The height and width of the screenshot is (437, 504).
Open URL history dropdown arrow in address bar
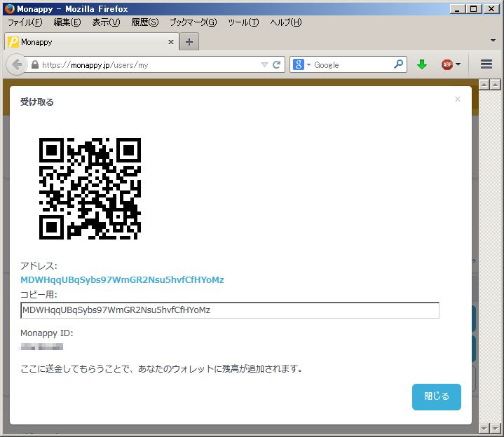[264, 65]
